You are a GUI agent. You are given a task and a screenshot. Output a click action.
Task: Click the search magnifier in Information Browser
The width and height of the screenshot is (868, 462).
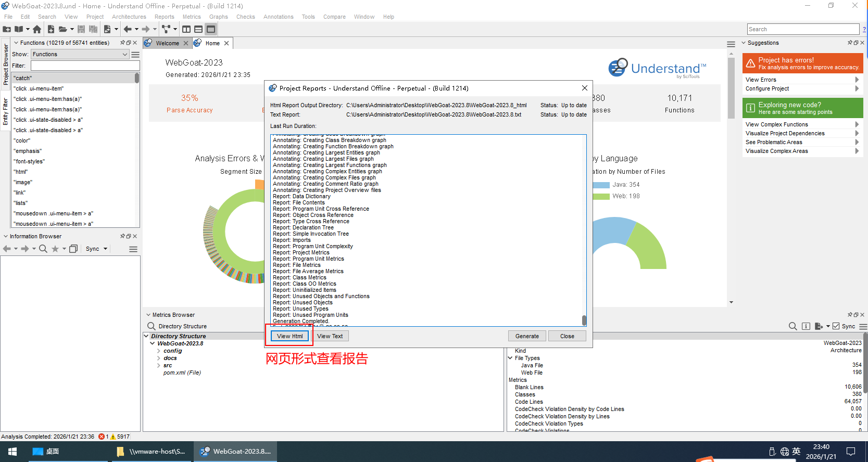[43, 249]
